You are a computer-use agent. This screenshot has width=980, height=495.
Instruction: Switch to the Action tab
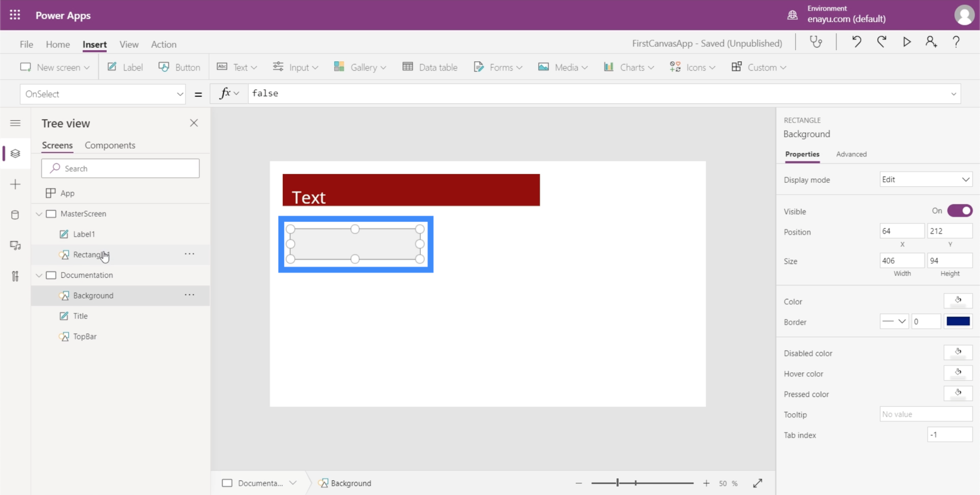(163, 44)
